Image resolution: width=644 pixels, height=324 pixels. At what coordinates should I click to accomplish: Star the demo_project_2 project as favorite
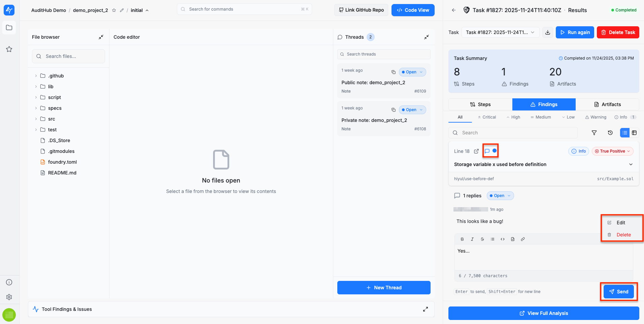(114, 10)
